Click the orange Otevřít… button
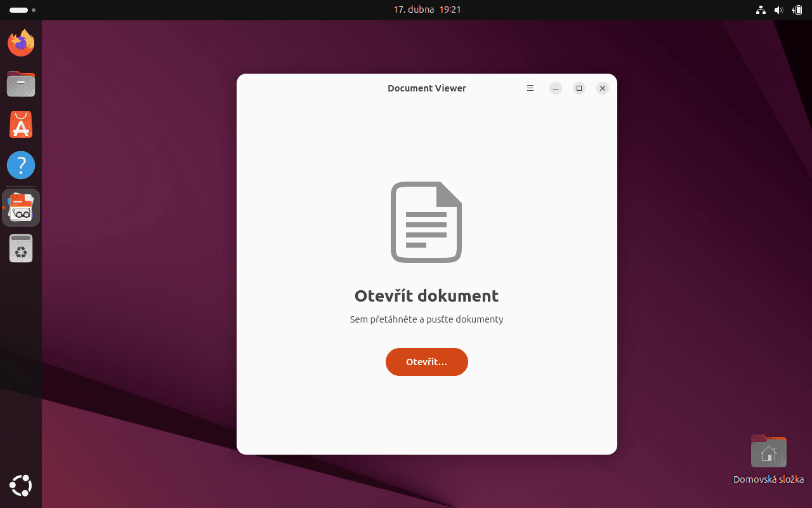Viewport: 812px width, 508px height. coord(427,362)
